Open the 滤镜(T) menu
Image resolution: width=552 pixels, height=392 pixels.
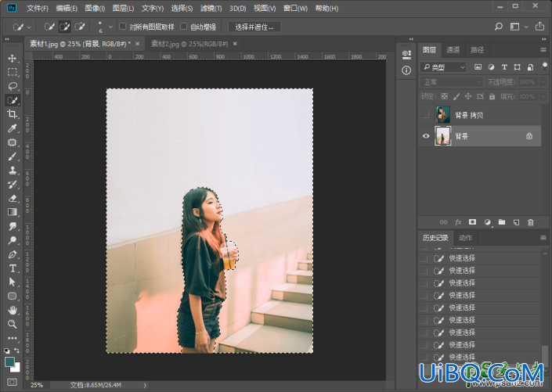point(211,8)
